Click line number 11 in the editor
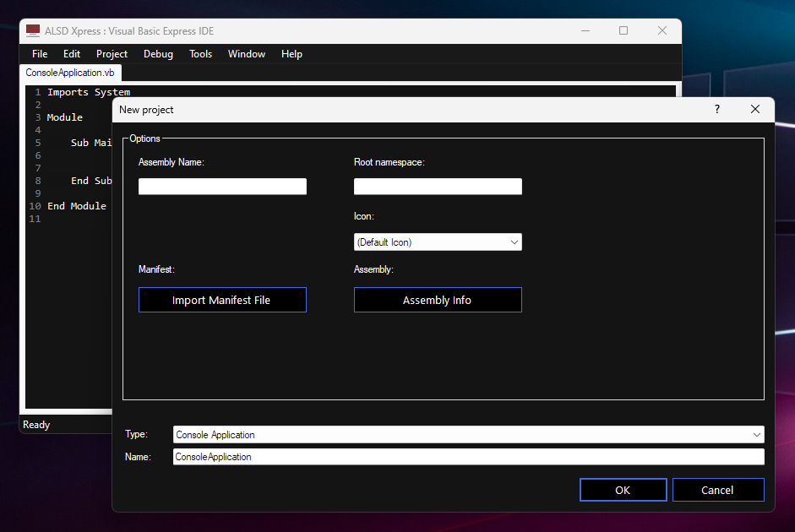The image size is (795, 532). [x=35, y=219]
